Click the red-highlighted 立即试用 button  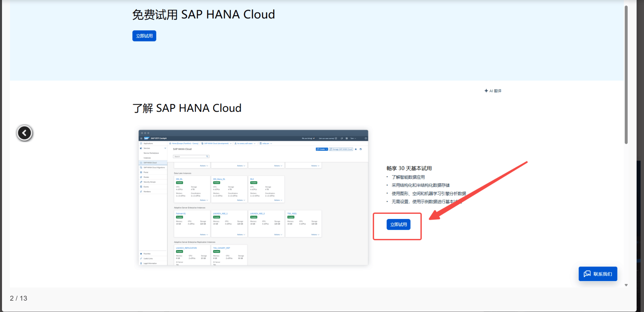click(x=398, y=224)
